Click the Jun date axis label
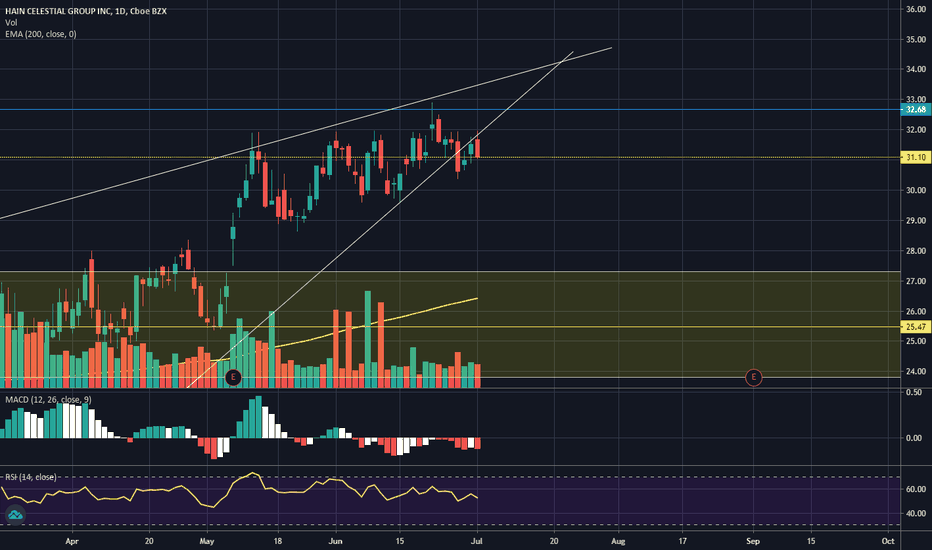 pos(336,541)
